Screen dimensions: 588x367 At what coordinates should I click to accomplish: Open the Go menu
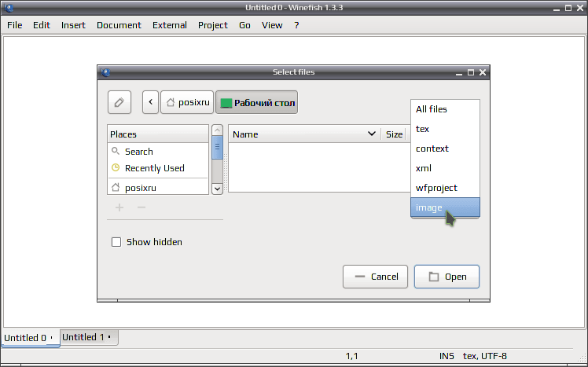pyautogui.click(x=244, y=25)
